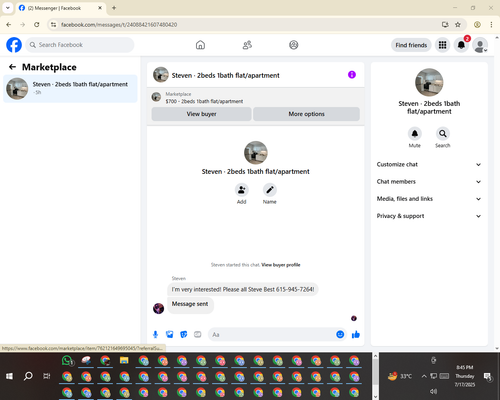Choose a sticker icon
This screenshot has width=500, height=400.
click(x=184, y=334)
